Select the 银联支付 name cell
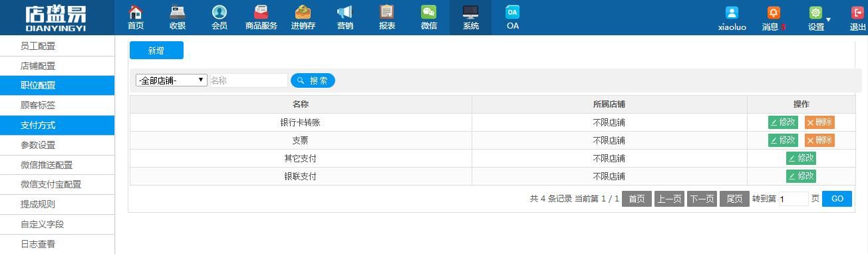Viewport: 868px width, 254px height. click(301, 176)
